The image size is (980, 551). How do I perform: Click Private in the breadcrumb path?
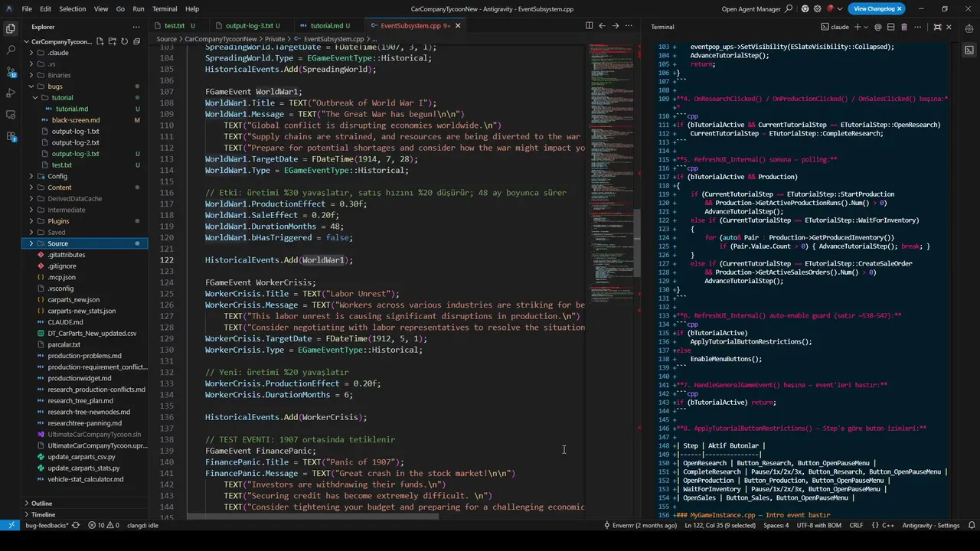[275, 38]
